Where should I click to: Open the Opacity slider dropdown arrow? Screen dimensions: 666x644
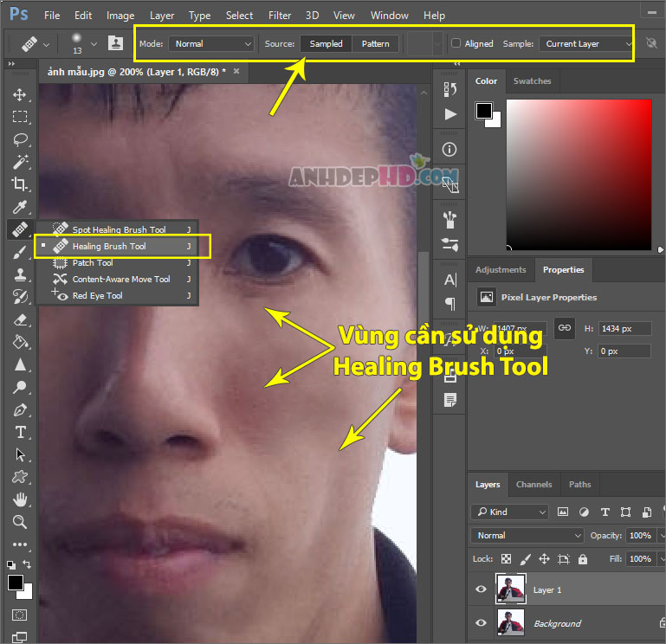pyautogui.click(x=663, y=536)
